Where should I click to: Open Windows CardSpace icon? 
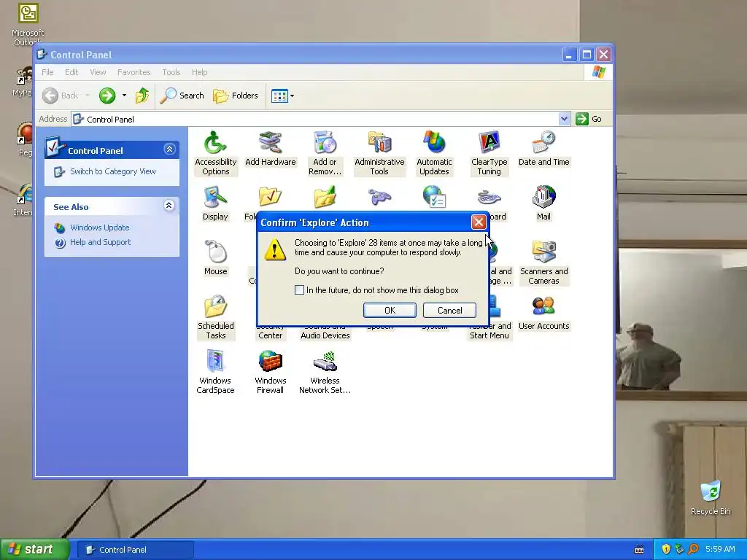point(215,373)
